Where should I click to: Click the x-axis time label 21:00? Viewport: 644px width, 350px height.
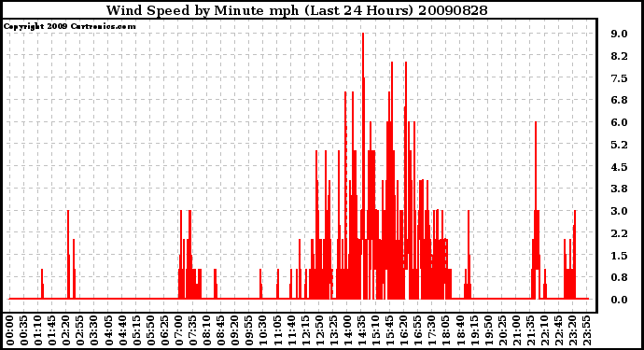coord(516,330)
